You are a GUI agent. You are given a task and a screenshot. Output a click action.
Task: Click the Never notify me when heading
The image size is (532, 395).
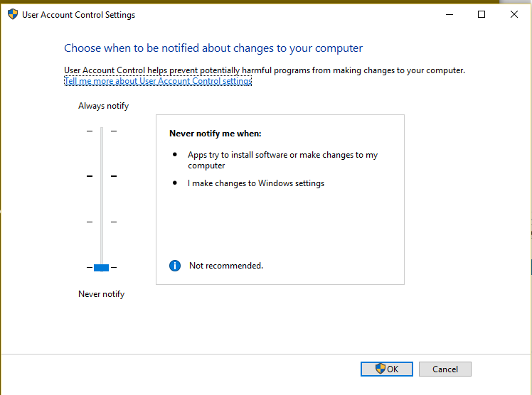coord(215,134)
